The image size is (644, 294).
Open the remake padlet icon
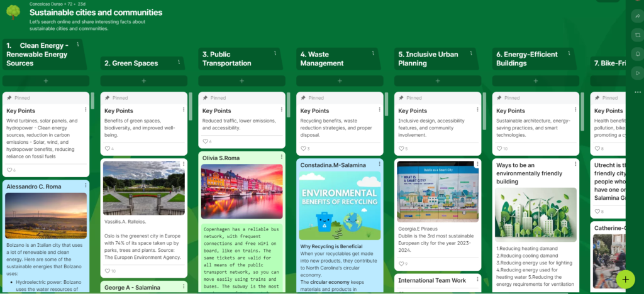(x=637, y=35)
